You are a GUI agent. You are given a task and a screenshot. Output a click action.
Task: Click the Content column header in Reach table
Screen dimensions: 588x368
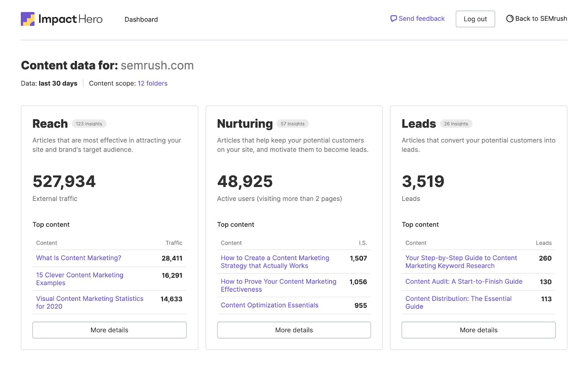pyautogui.click(x=47, y=243)
